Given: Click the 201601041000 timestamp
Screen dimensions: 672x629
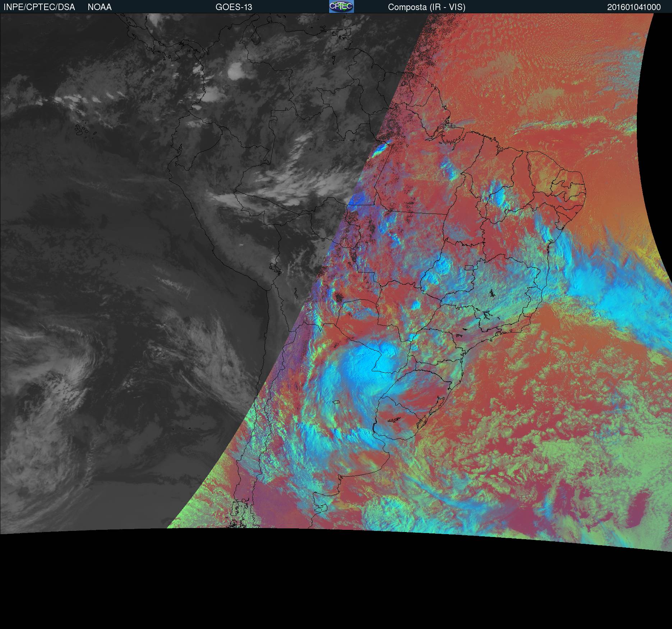Looking at the screenshot, I should [x=634, y=7].
